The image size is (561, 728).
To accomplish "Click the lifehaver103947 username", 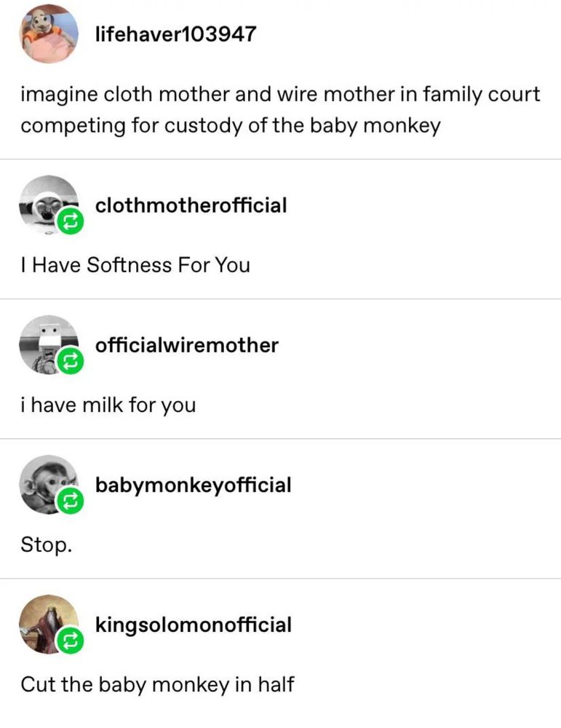I will tap(175, 34).
